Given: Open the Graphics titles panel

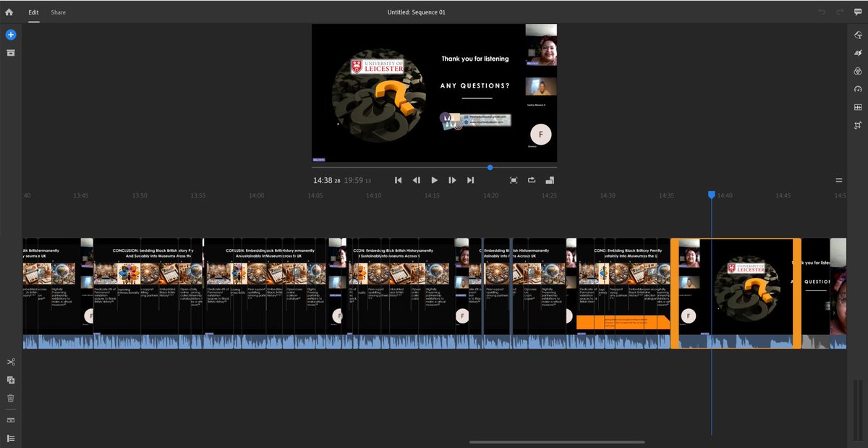Looking at the screenshot, I should 858,35.
